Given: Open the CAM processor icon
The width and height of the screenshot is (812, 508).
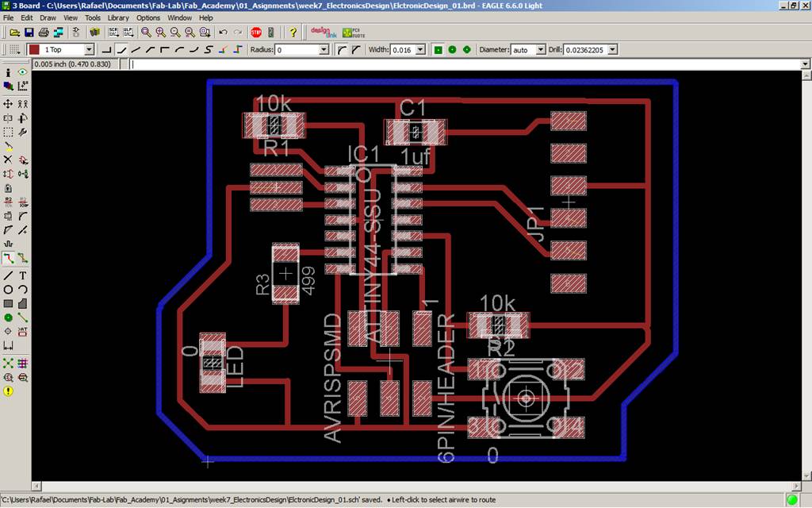Looking at the screenshot, I should (58, 33).
